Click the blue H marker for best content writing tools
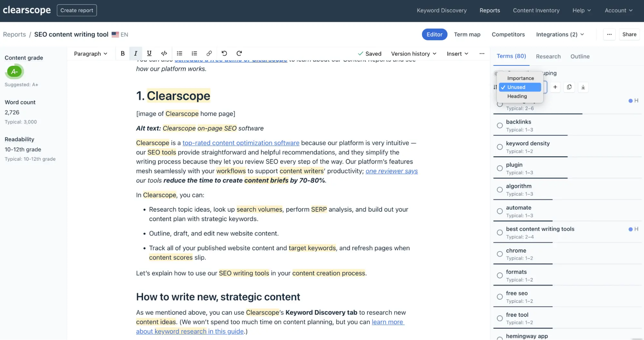 [x=633, y=229]
